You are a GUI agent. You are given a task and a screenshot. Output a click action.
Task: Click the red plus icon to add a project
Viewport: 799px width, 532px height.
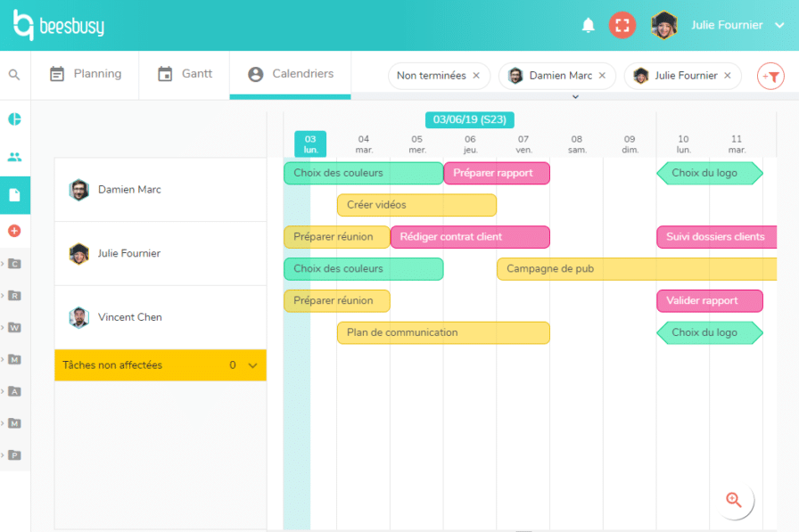pyautogui.click(x=14, y=230)
